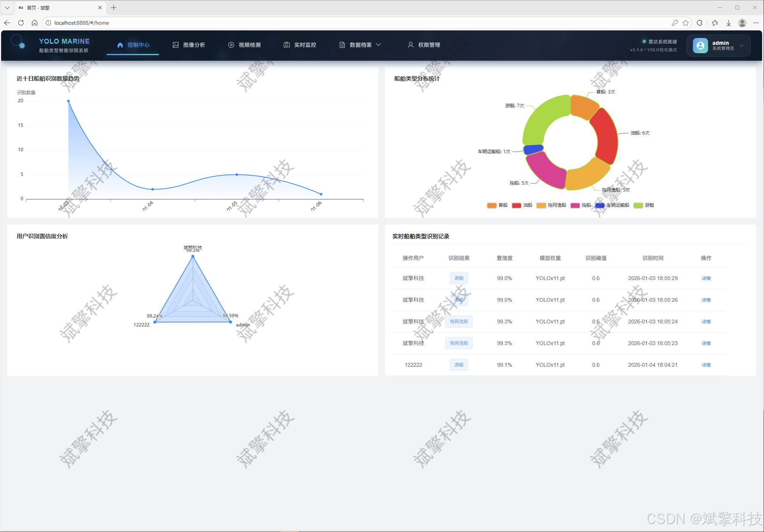This screenshot has height=532, width=764.
Task: Open 详情 link for 18:05:29 record
Action: tap(706, 278)
